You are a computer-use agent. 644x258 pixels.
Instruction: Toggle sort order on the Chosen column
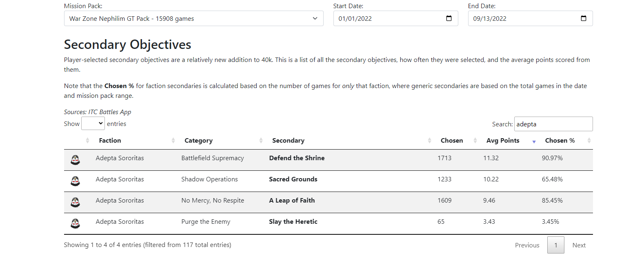(452, 141)
